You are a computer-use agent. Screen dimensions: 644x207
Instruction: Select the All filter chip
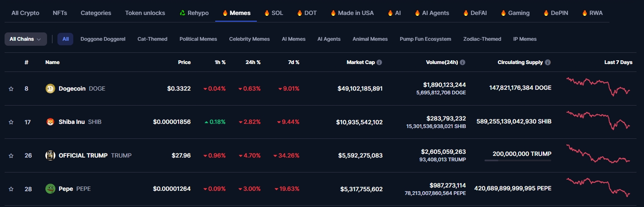coord(65,39)
